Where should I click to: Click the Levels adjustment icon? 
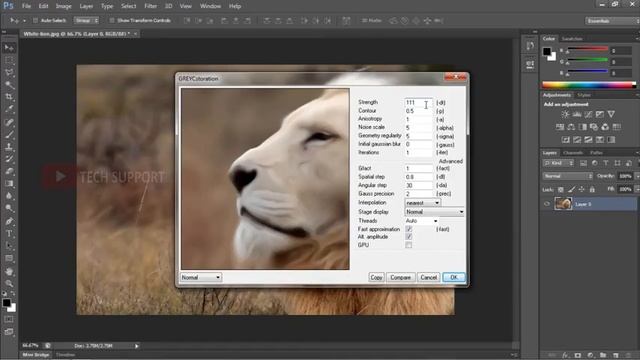click(x=576, y=114)
